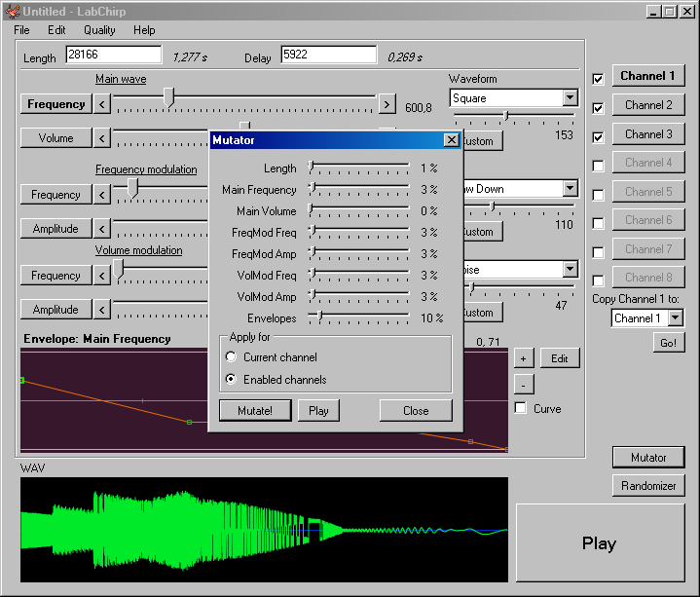The width and height of the screenshot is (700, 597).
Task: Click the Mutator Main Frequency slider
Action: [x=358, y=189]
